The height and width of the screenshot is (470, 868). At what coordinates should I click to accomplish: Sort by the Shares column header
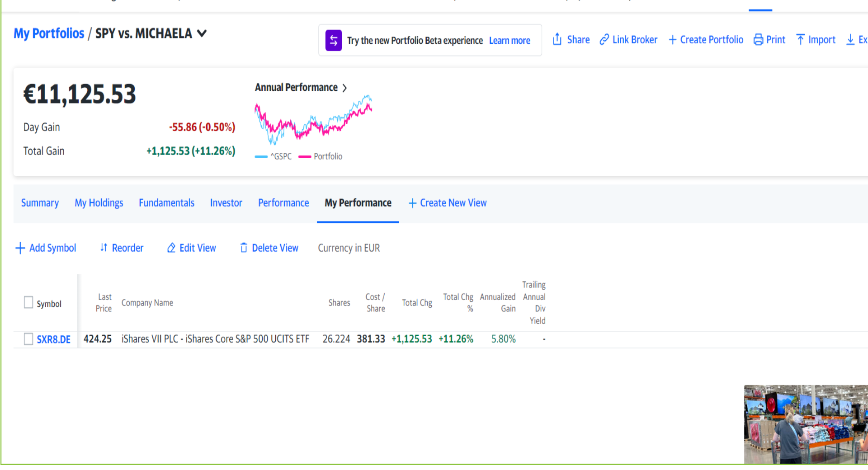pyautogui.click(x=339, y=303)
